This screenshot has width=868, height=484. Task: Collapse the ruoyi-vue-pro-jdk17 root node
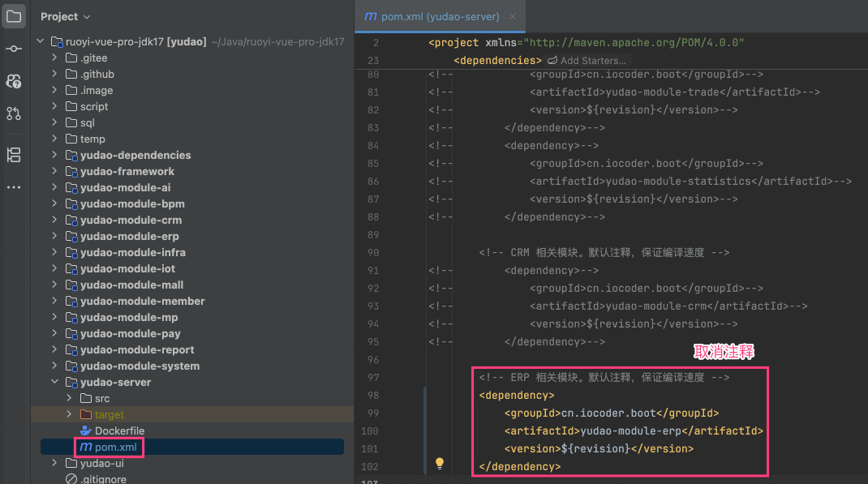pos(40,41)
